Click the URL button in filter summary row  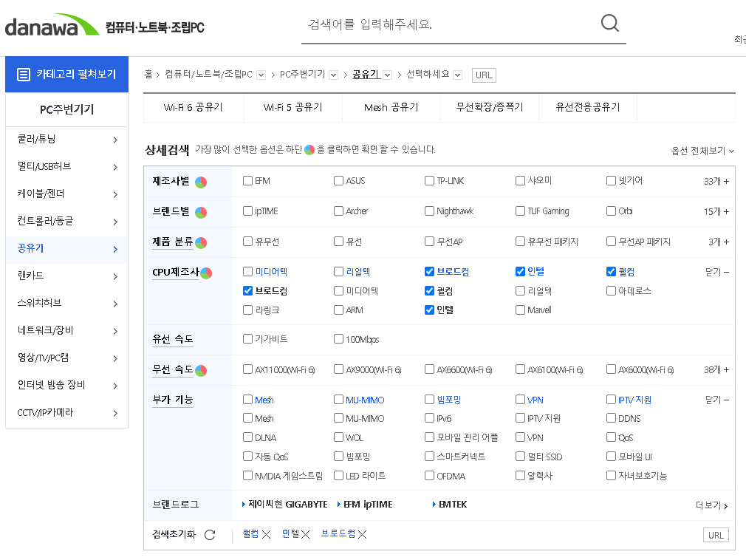click(716, 536)
